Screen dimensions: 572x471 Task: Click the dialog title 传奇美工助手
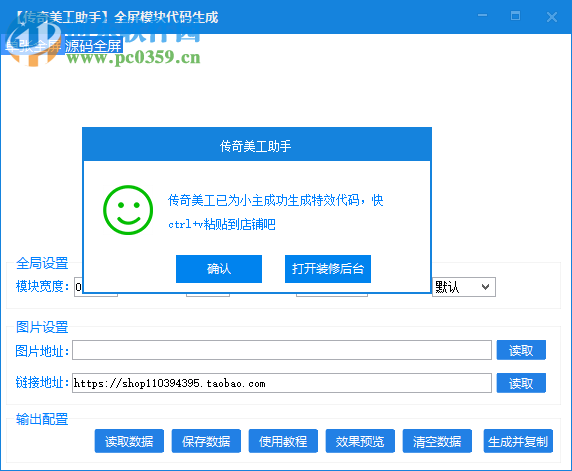point(255,146)
